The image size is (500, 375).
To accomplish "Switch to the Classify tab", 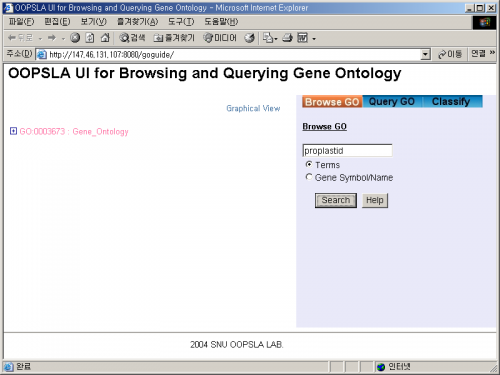I will click(451, 101).
